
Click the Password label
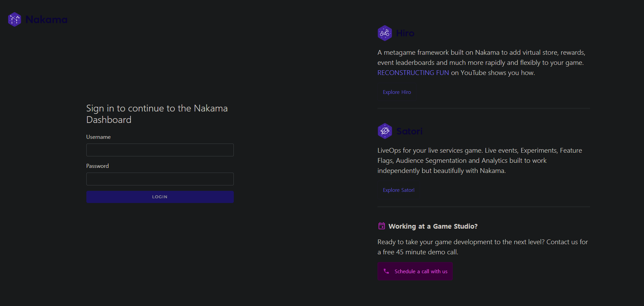pos(97,166)
